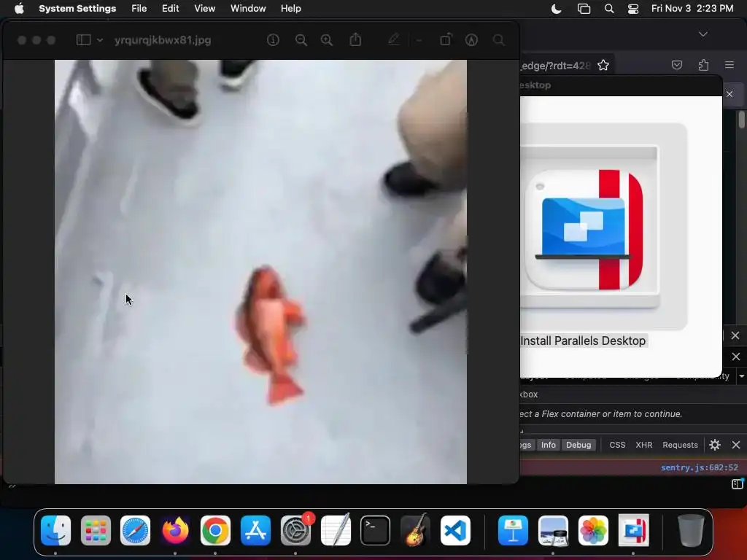
Task: Switch to Firefox from the Dock
Action: pos(175,531)
